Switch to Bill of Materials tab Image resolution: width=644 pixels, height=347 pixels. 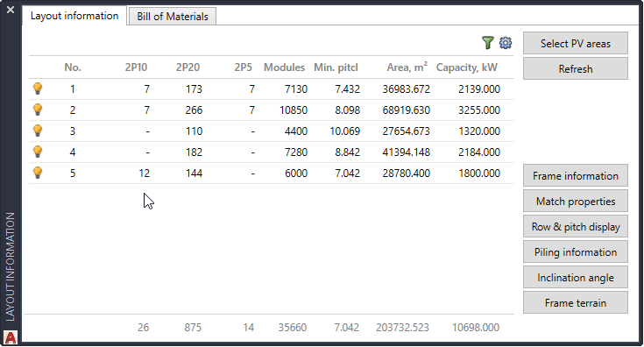click(172, 17)
